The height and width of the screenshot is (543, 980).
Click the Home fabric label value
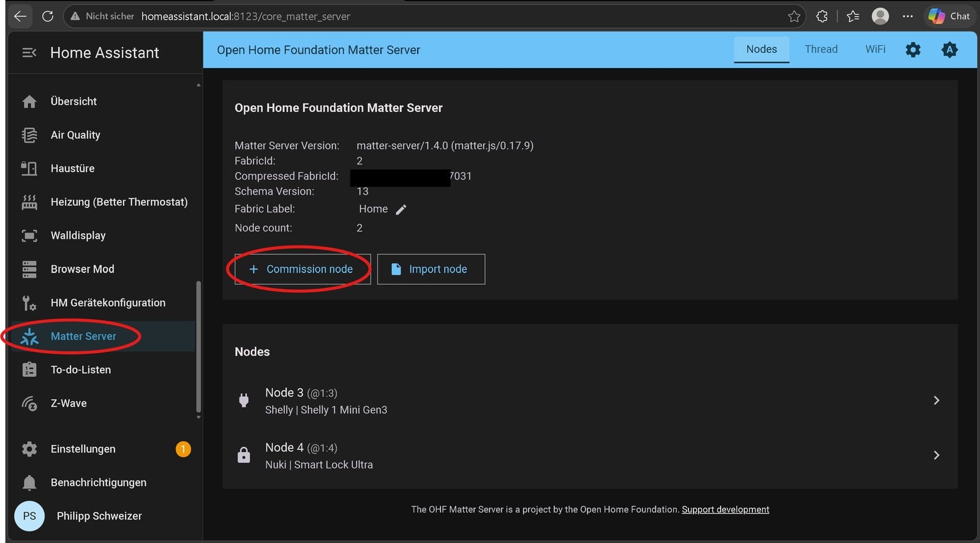pos(374,209)
